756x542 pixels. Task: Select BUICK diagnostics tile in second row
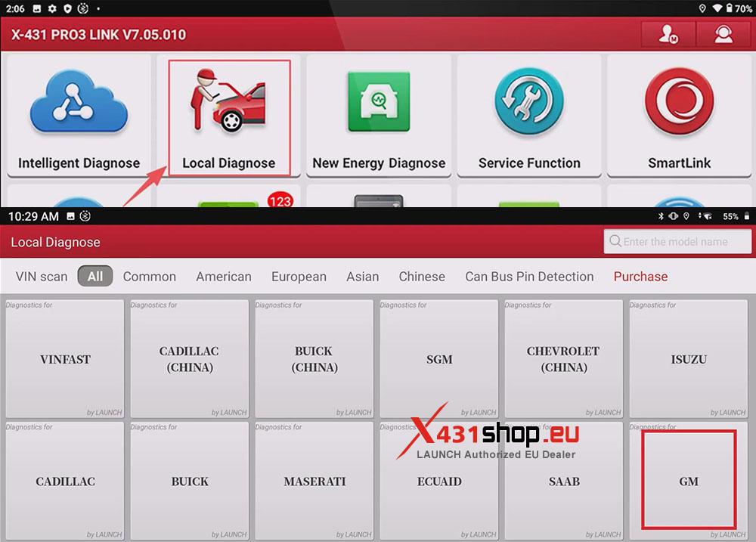(190, 481)
